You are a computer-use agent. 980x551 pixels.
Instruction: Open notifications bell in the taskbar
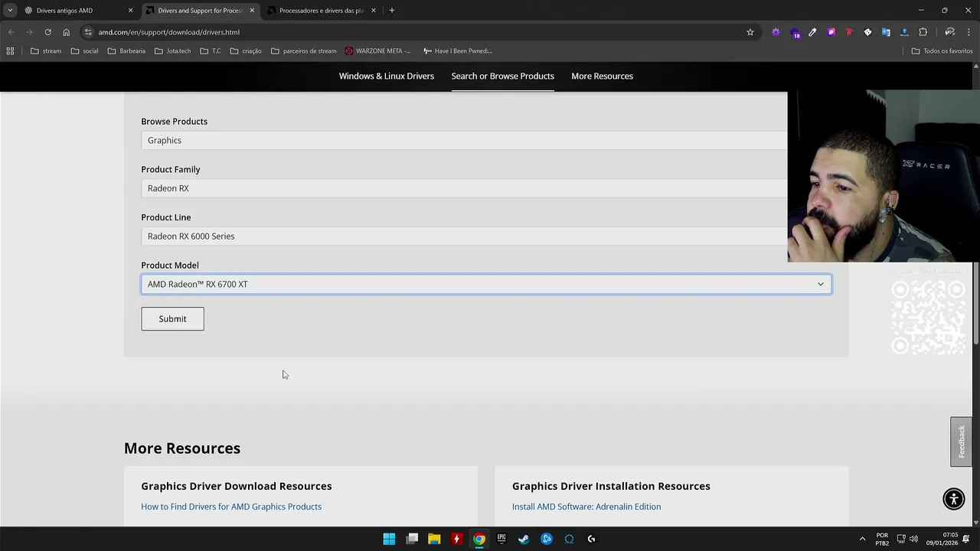point(966,539)
